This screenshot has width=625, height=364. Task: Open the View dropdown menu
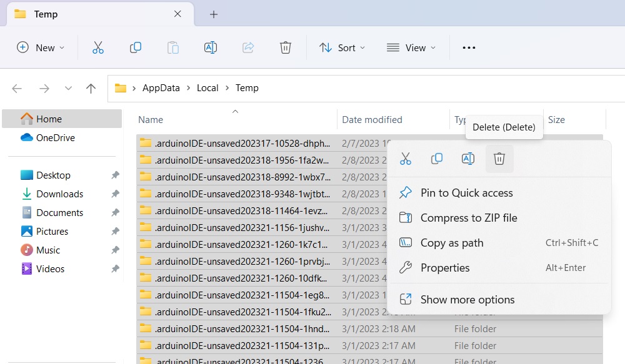point(411,47)
